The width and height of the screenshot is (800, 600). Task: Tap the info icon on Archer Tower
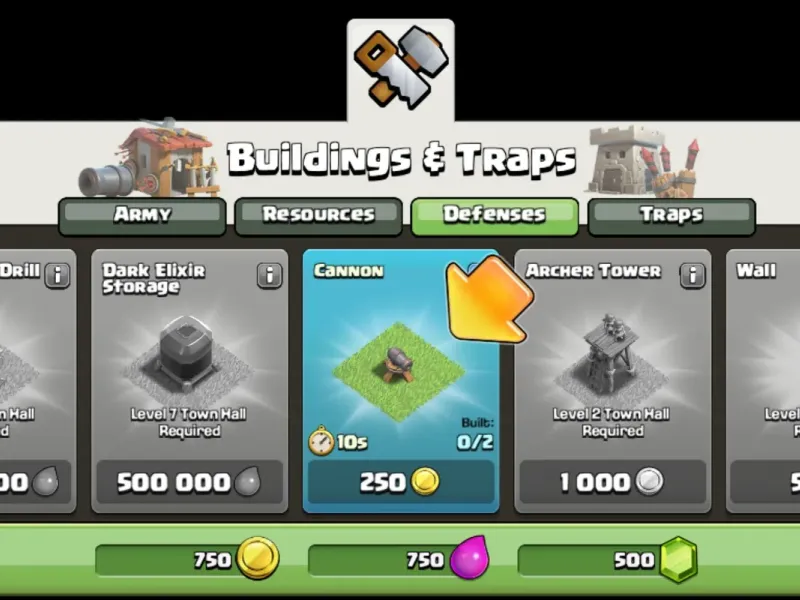692,276
